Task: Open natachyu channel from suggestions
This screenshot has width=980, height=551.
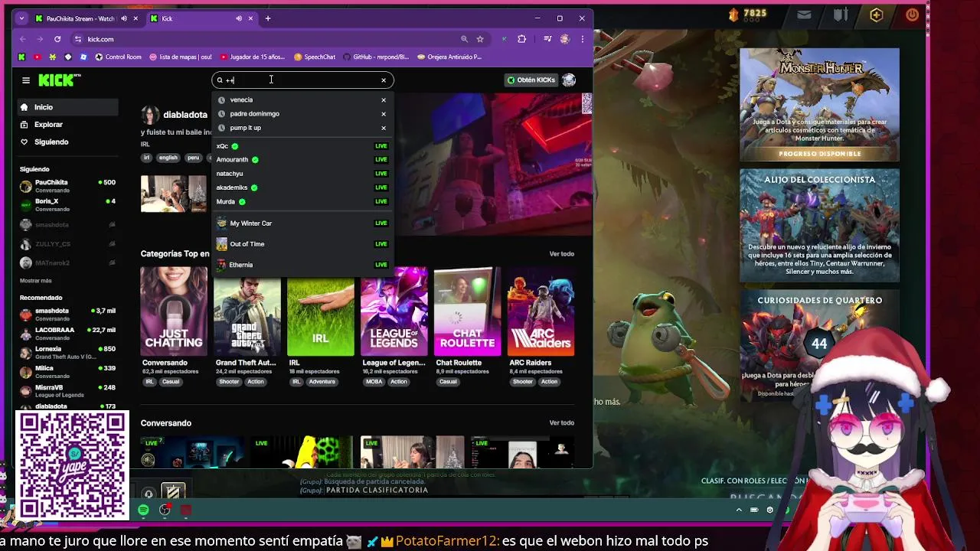Action: pyautogui.click(x=302, y=174)
